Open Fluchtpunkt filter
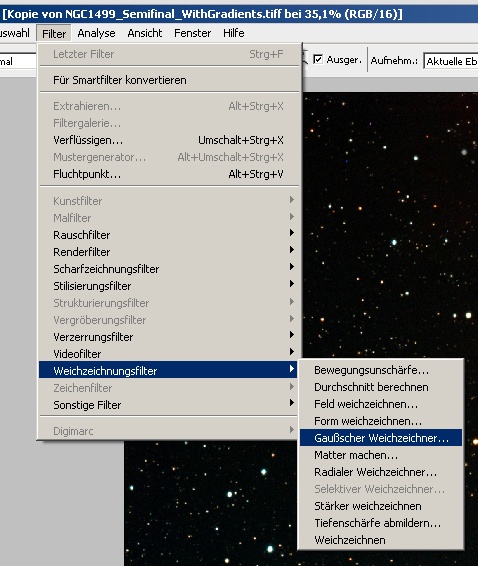 (168, 174)
